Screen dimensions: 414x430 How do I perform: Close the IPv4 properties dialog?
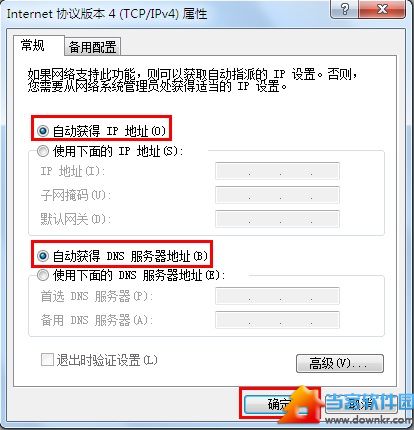pyautogui.click(x=383, y=9)
